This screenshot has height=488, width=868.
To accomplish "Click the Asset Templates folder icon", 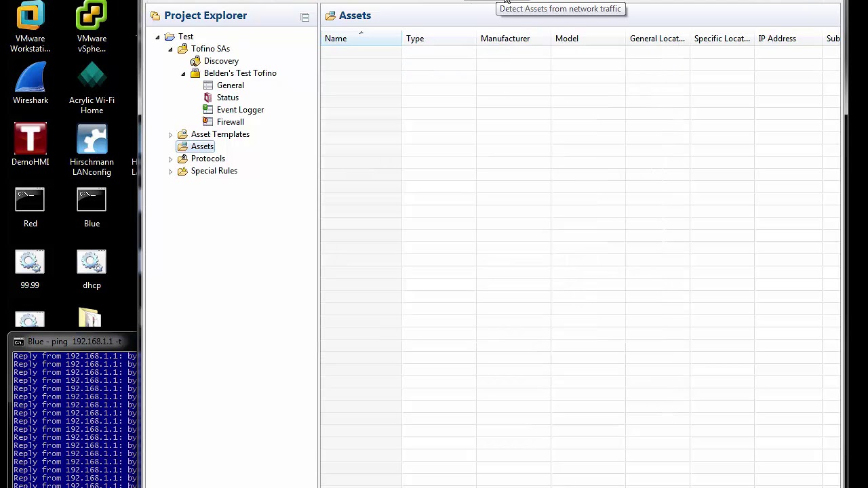I will (x=182, y=134).
